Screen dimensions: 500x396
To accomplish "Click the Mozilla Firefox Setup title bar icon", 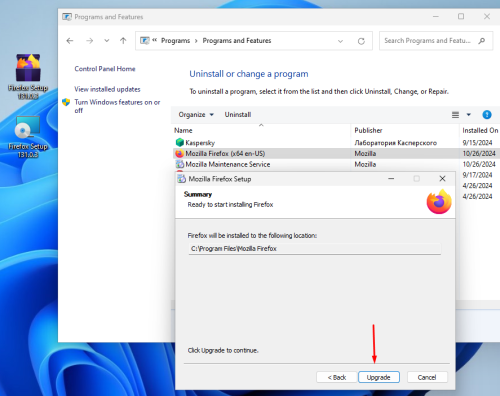I will (182, 179).
